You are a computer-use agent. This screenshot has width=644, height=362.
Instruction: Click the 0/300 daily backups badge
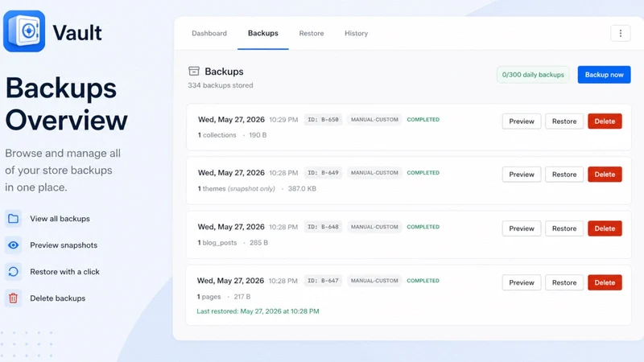point(533,75)
